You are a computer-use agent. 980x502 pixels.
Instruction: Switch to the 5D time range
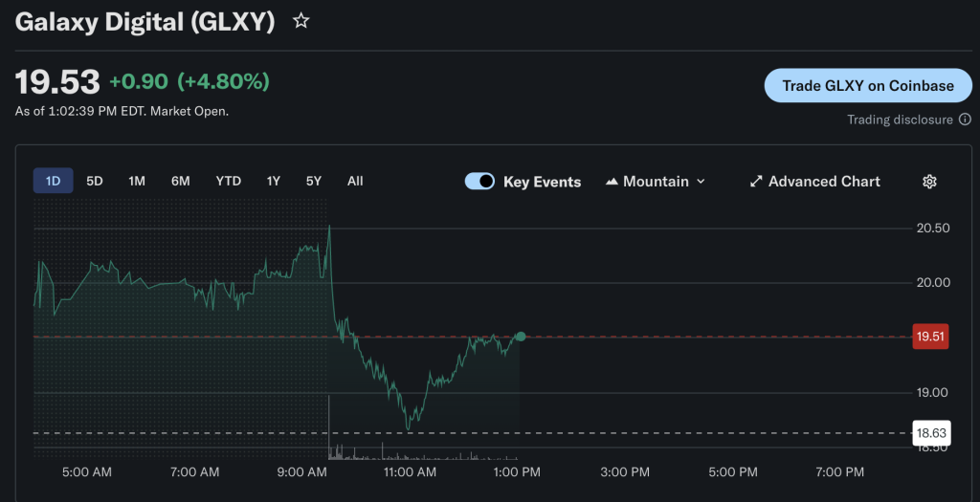[x=95, y=181]
